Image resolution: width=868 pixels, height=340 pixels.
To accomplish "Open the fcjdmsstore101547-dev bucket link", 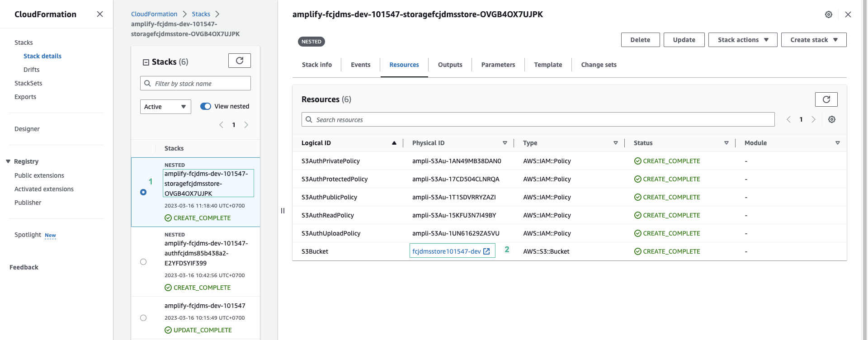I will click(x=447, y=251).
